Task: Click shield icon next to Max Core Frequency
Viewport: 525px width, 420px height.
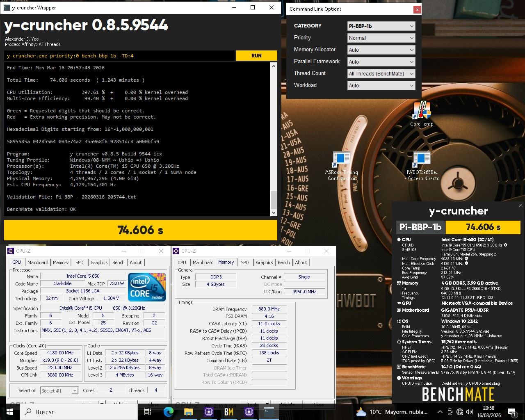Action: [466, 259]
